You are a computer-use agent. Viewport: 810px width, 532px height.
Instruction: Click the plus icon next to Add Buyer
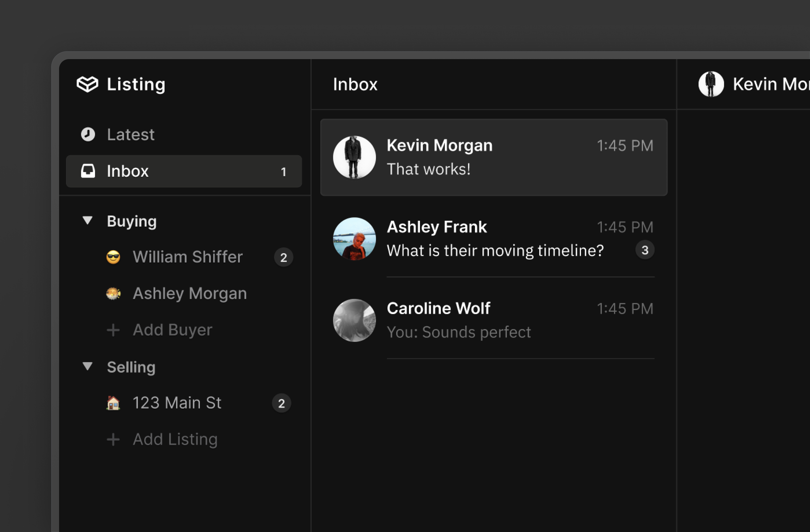[113, 330]
